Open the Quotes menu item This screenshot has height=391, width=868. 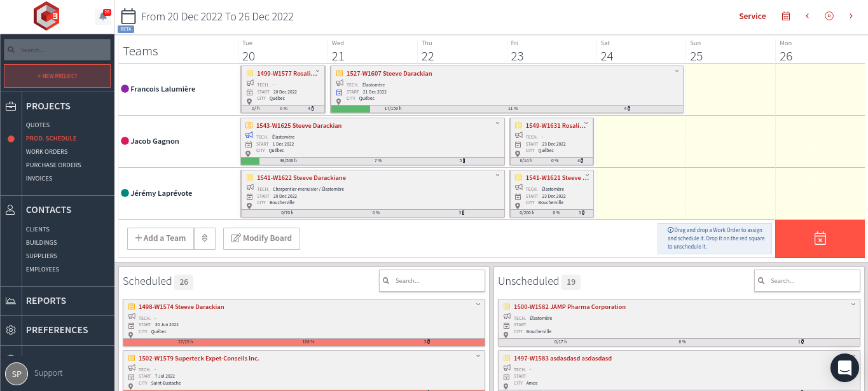point(38,125)
